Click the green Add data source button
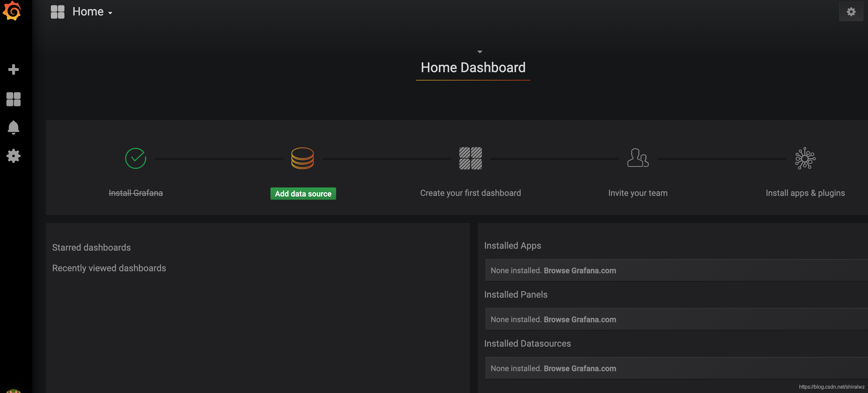The height and width of the screenshot is (393, 868). (303, 194)
